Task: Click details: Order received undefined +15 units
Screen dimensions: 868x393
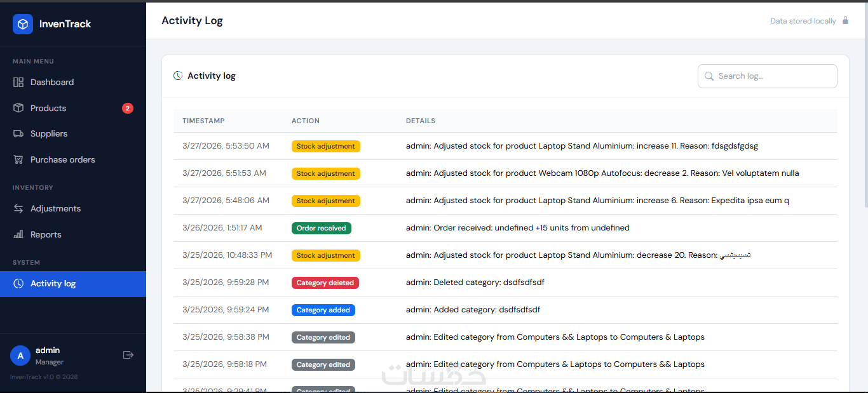Action: coord(518,228)
